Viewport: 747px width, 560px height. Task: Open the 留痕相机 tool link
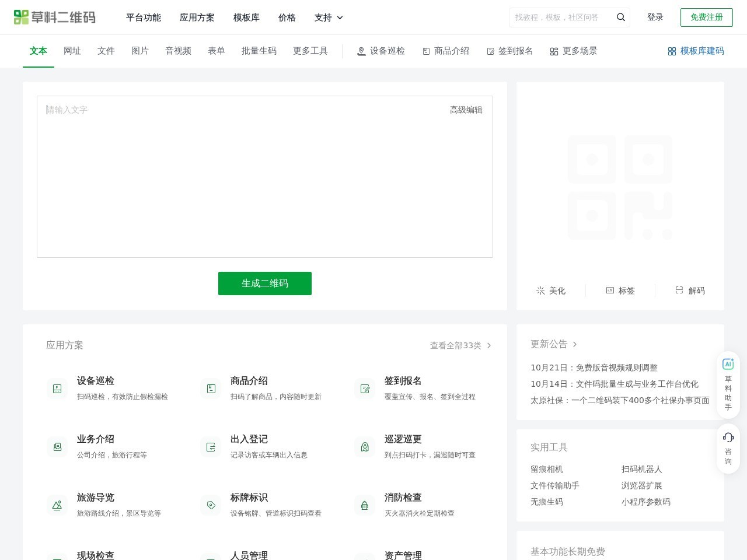pos(547,469)
